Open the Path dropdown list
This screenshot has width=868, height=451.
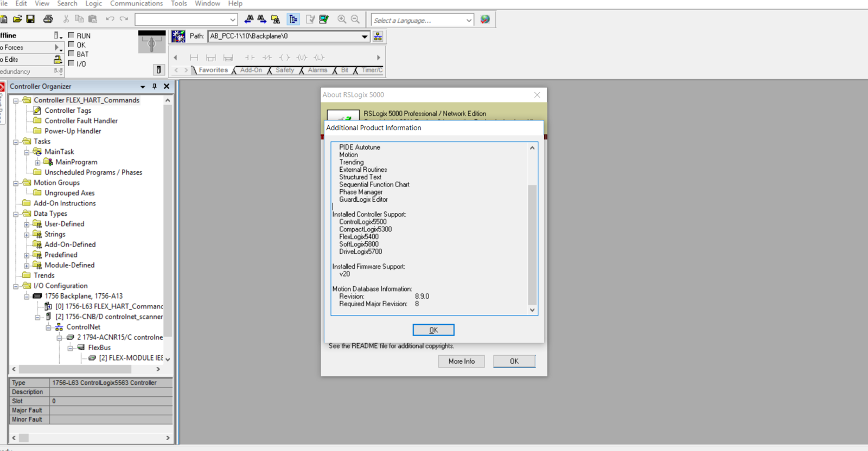[x=365, y=36]
